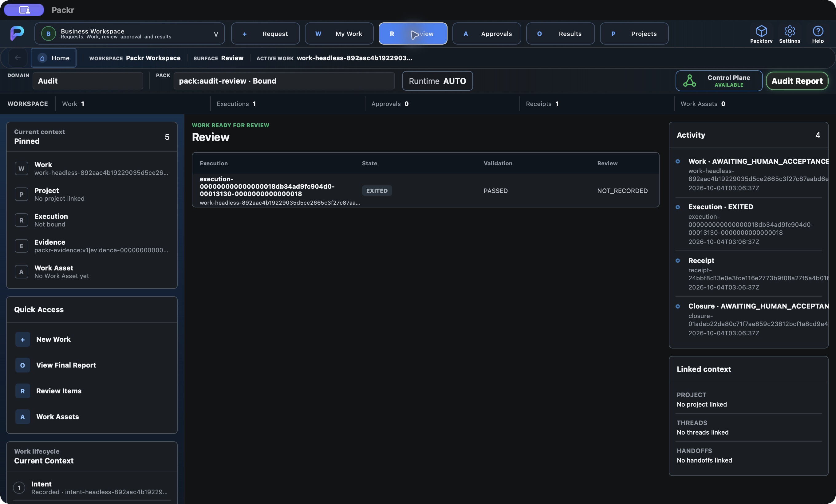The width and height of the screenshot is (836, 504).
Task: Click the O icon next to View Final Report
Action: pyautogui.click(x=22, y=365)
